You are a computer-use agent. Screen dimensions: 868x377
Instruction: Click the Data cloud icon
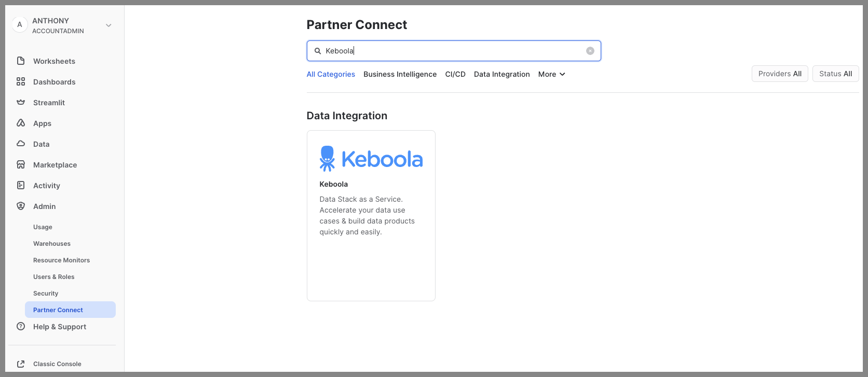point(21,144)
